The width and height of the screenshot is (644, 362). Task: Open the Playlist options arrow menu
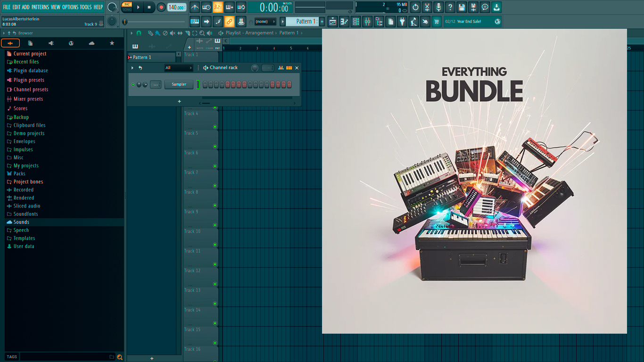tap(132, 33)
